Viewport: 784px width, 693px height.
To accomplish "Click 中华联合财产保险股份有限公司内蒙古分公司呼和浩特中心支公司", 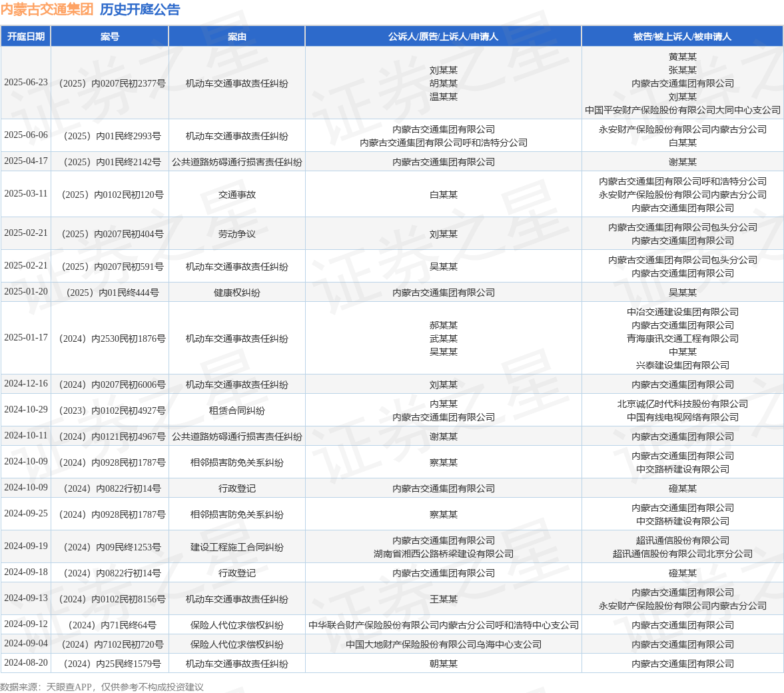I will [x=444, y=626].
